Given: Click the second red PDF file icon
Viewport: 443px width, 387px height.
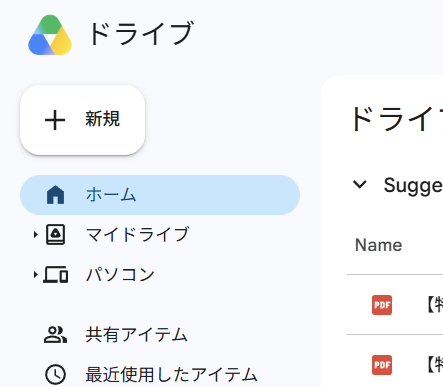Looking at the screenshot, I should 382,365.
